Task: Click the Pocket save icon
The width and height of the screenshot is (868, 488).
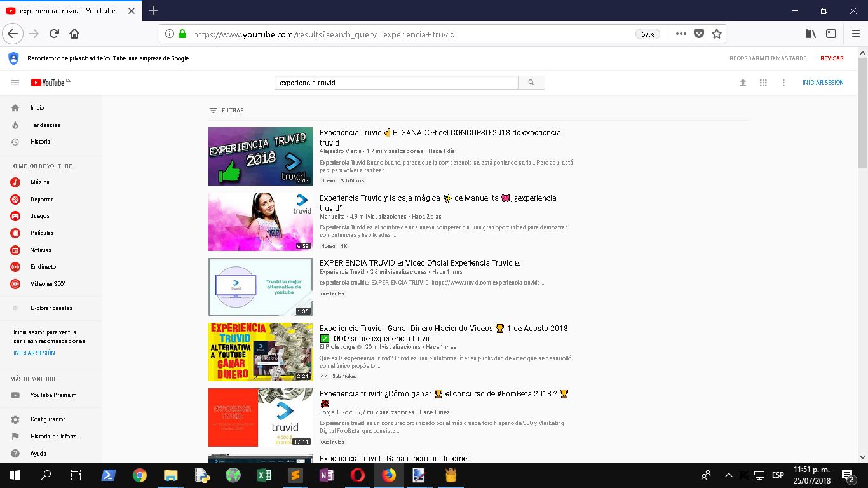Action: pyautogui.click(x=699, y=34)
